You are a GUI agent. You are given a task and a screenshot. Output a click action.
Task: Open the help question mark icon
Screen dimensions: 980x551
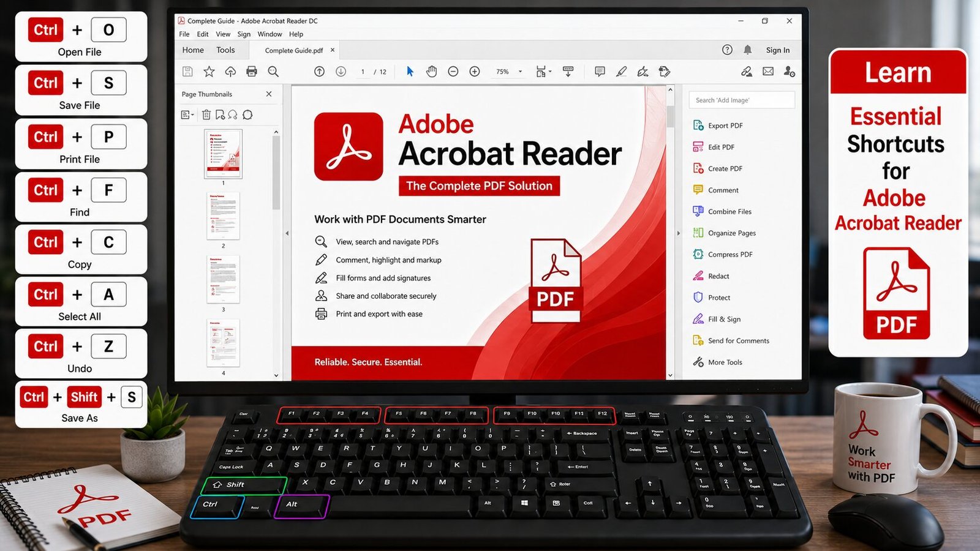click(x=727, y=50)
